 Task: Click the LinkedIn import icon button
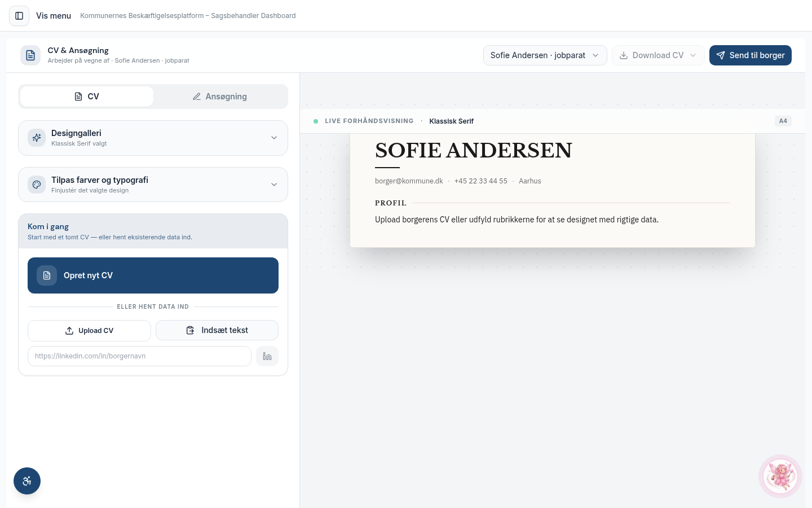(267, 356)
